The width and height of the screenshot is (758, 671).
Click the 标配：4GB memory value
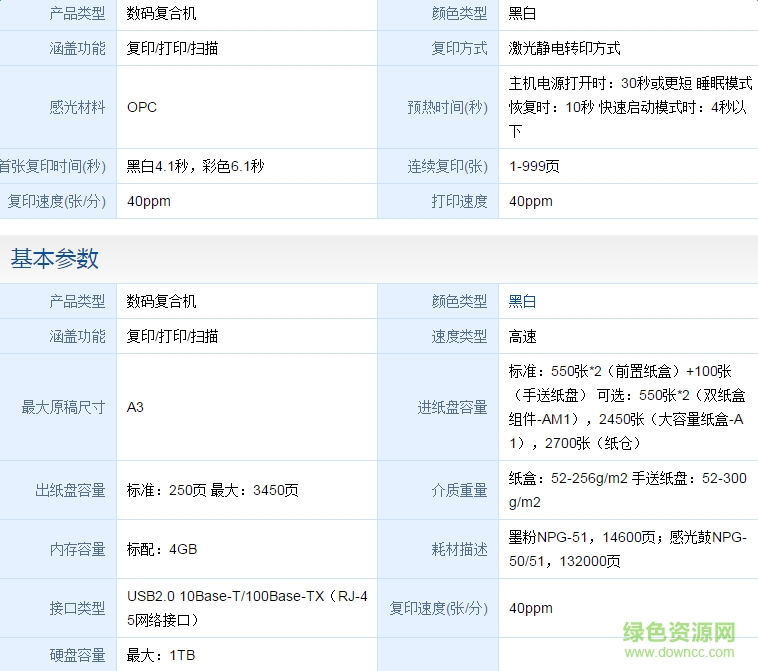(162, 549)
